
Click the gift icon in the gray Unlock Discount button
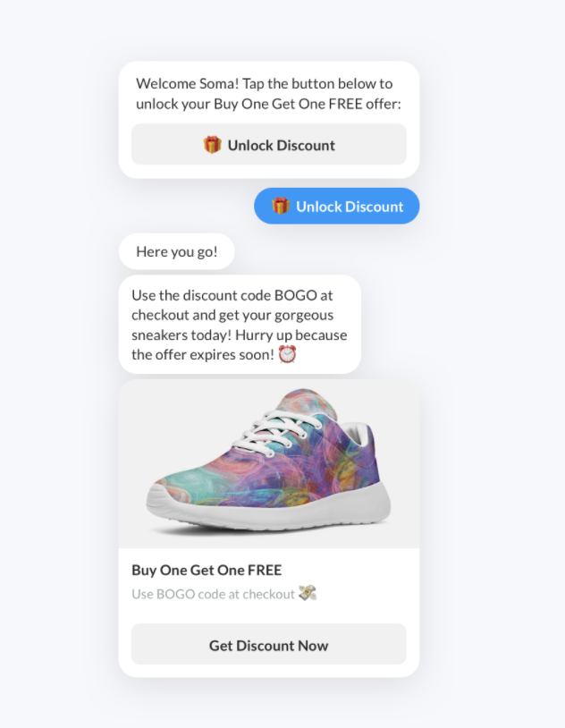coord(212,145)
